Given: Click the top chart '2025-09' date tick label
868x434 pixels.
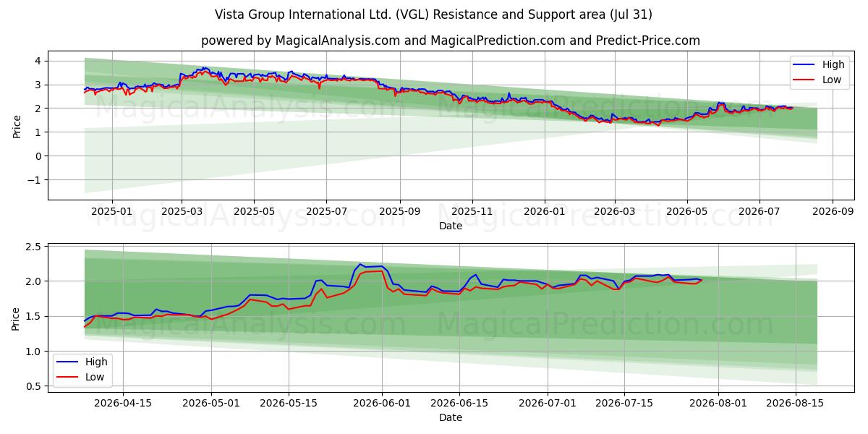Looking at the screenshot, I should [400, 212].
